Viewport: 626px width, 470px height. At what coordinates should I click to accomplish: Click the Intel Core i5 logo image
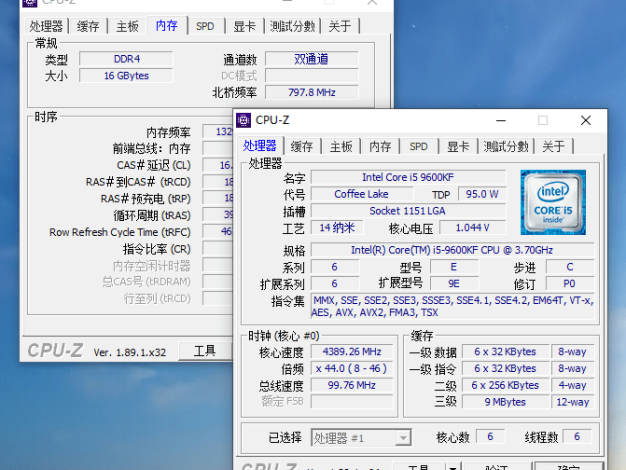[x=553, y=202]
